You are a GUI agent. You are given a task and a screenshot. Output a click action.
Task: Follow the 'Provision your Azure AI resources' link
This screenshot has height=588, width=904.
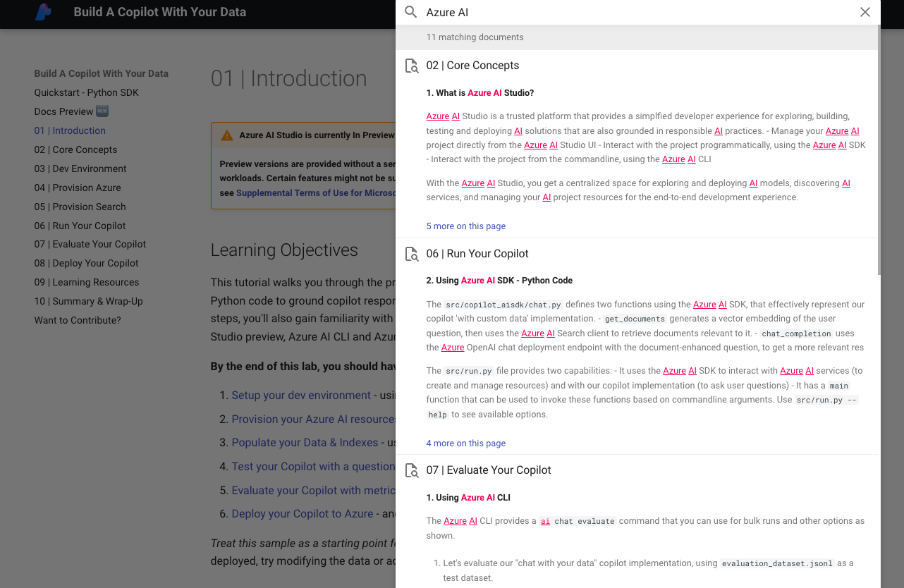click(314, 419)
